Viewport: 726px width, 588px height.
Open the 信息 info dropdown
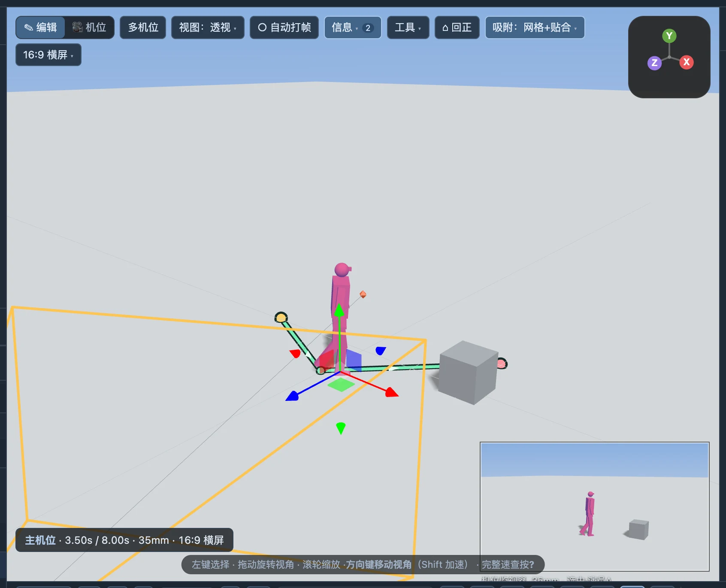click(353, 27)
